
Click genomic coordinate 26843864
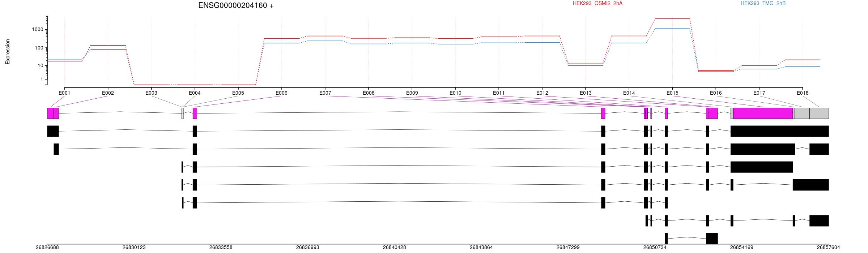481,248
